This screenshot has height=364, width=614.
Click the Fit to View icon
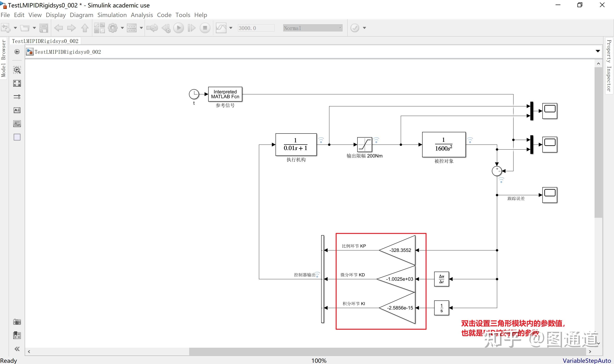17,83
